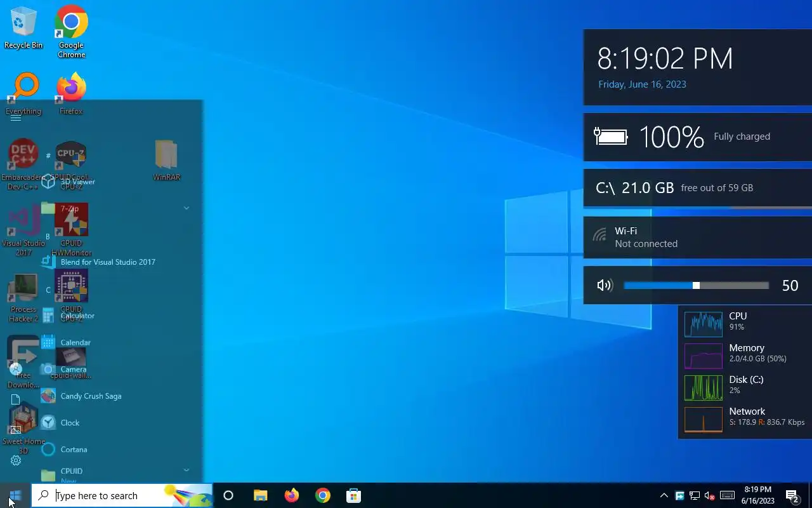Click the Disk (C:) usage graph thumbnail
This screenshot has width=812, height=508.
(x=703, y=387)
